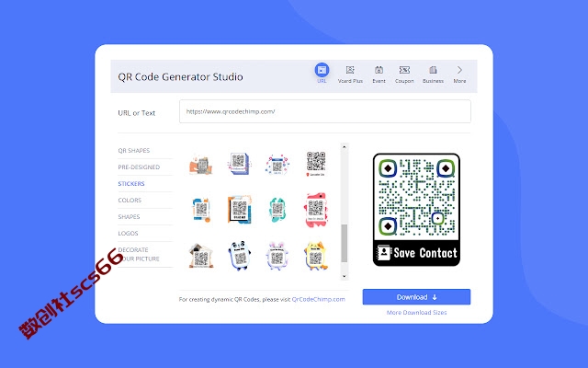Select the Coupon QR type icon
The width and height of the screenshot is (588, 368).
tap(404, 70)
